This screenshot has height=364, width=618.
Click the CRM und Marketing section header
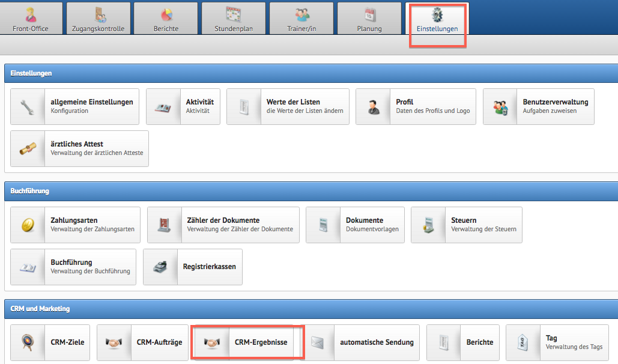pos(311,309)
